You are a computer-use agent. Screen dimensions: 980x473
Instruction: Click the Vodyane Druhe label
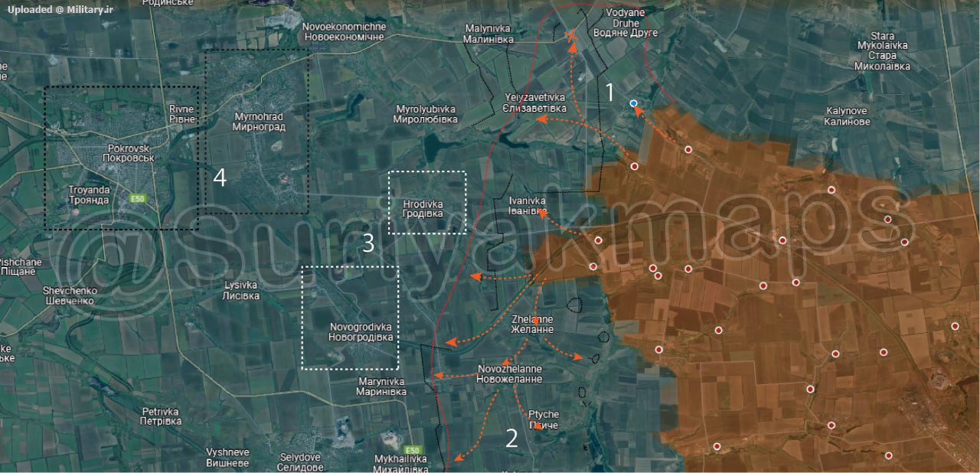[x=626, y=23]
